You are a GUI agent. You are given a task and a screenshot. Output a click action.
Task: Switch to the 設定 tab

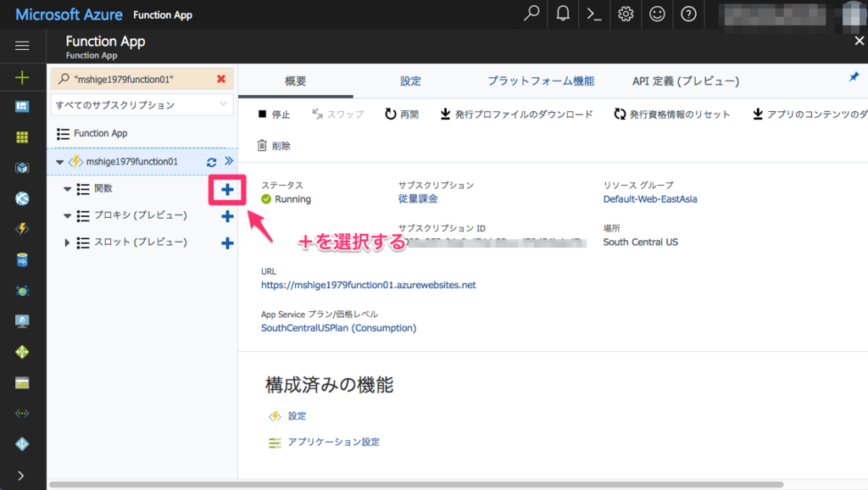click(410, 80)
